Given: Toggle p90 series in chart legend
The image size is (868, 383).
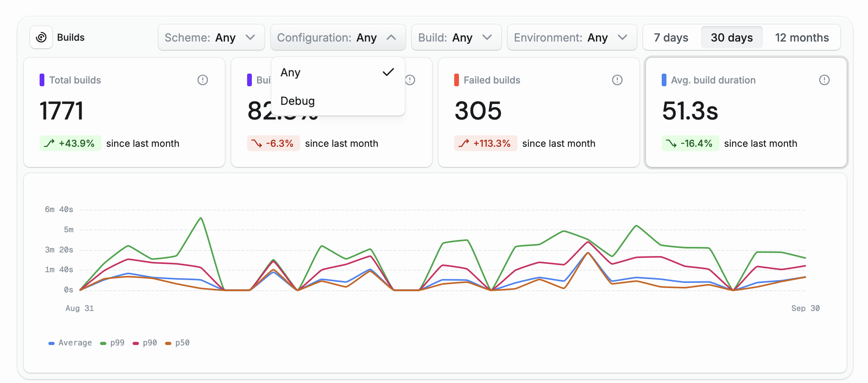Looking at the screenshot, I should (x=145, y=343).
